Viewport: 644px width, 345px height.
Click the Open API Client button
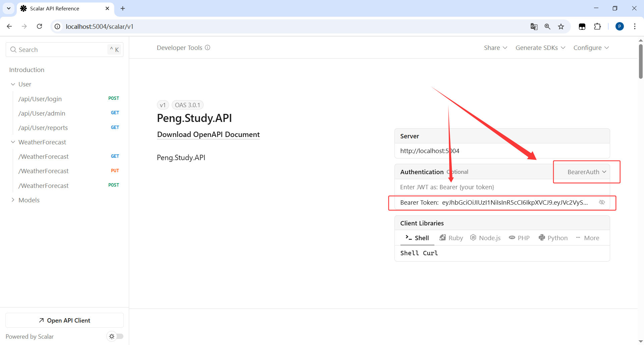tap(65, 320)
